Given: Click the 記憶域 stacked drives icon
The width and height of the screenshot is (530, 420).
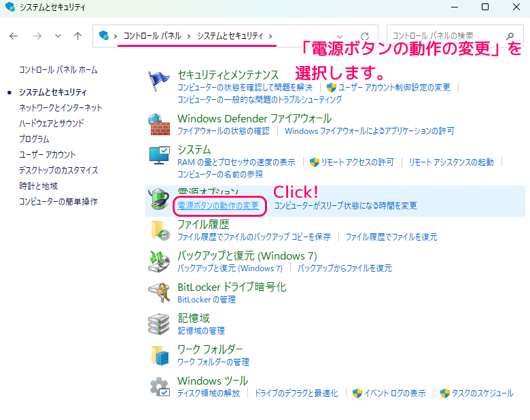Looking at the screenshot, I should [x=159, y=324].
